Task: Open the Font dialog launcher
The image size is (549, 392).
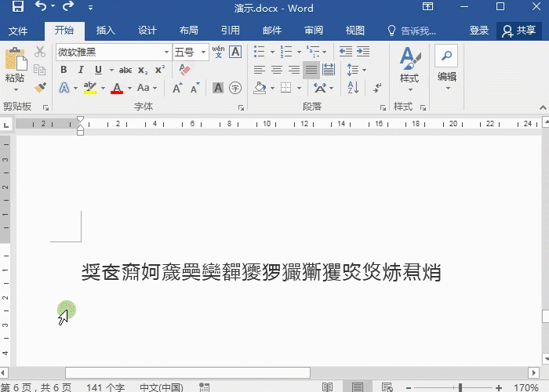Action: point(241,108)
